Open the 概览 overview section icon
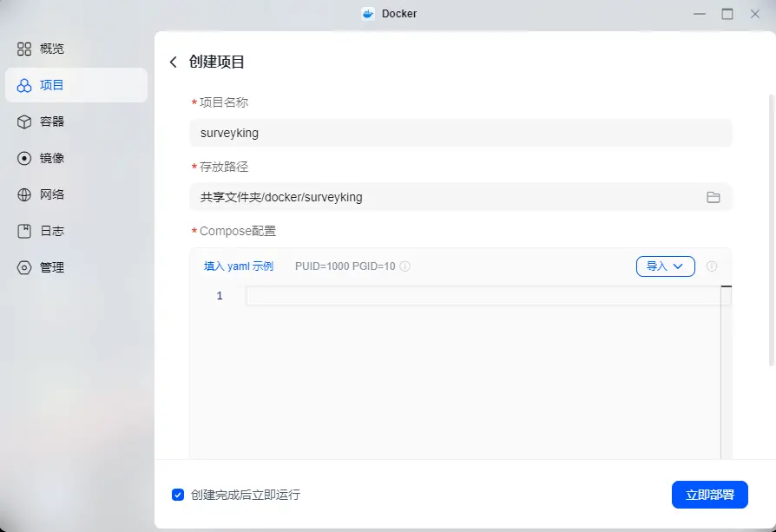The height and width of the screenshot is (532, 776). pyautogui.click(x=23, y=49)
